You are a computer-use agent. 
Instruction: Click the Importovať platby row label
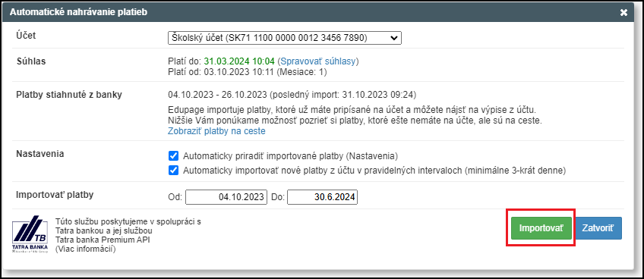[x=55, y=195]
